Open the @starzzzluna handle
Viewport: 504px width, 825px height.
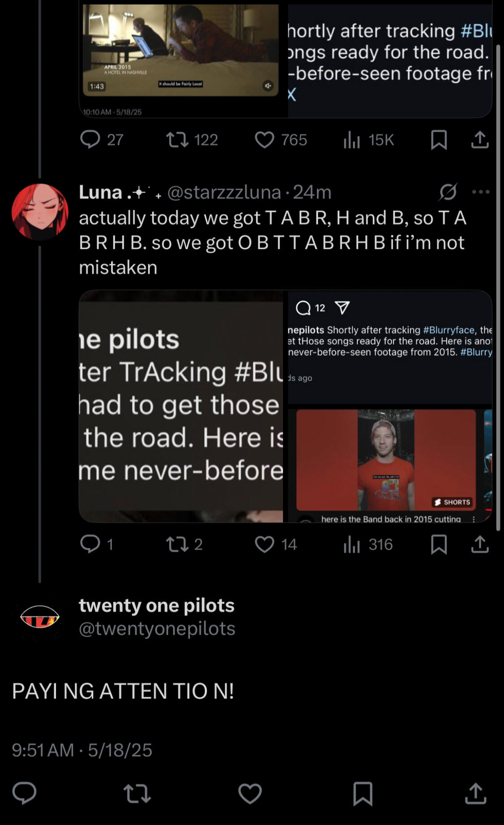(x=224, y=192)
